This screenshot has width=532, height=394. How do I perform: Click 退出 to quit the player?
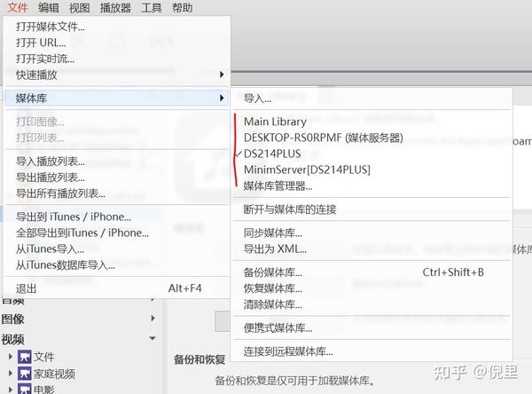coord(26,288)
